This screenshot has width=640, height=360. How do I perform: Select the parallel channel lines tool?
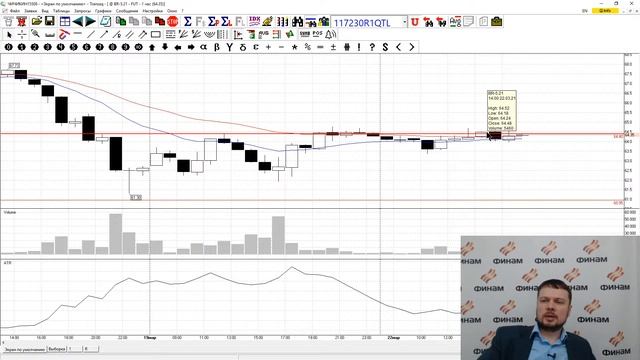[130, 35]
